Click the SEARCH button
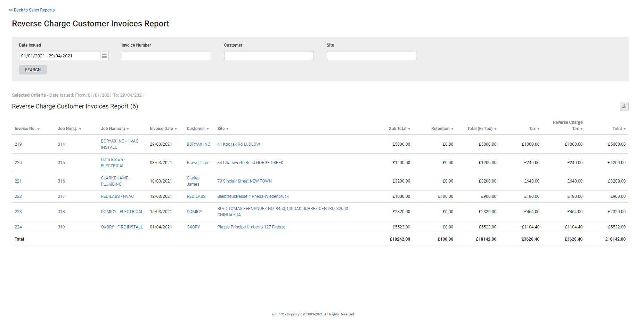The image size is (644, 323). tap(33, 70)
